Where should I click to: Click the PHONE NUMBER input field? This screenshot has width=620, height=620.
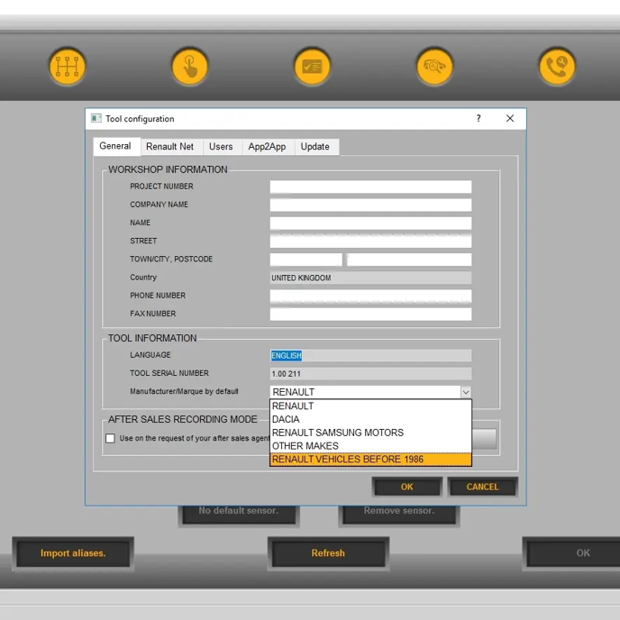(370, 296)
